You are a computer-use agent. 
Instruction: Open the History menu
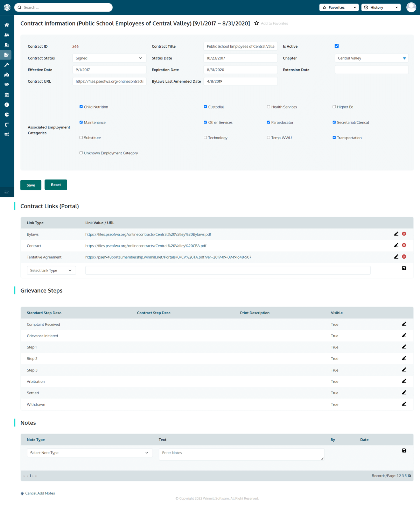(x=380, y=7)
